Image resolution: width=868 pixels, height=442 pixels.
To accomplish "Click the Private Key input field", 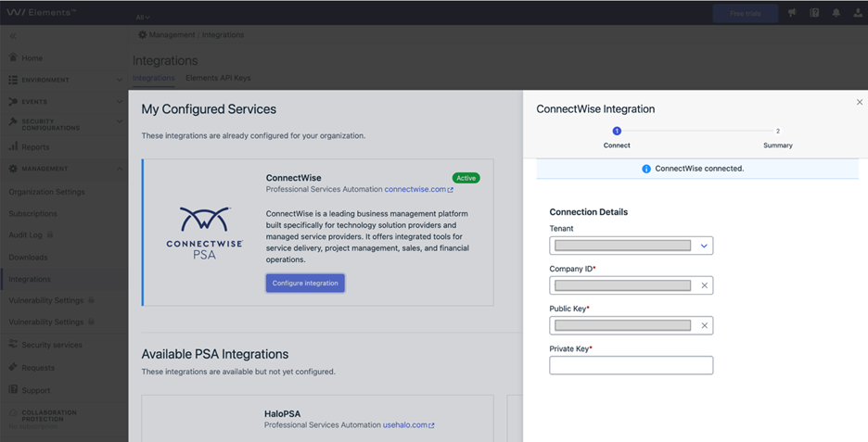I will tap(632, 365).
